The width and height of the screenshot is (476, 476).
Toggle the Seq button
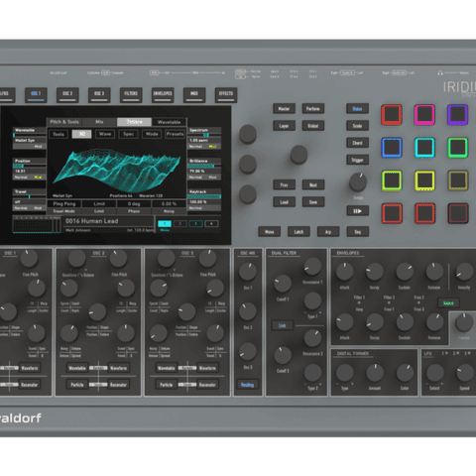pyautogui.click(x=357, y=232)
